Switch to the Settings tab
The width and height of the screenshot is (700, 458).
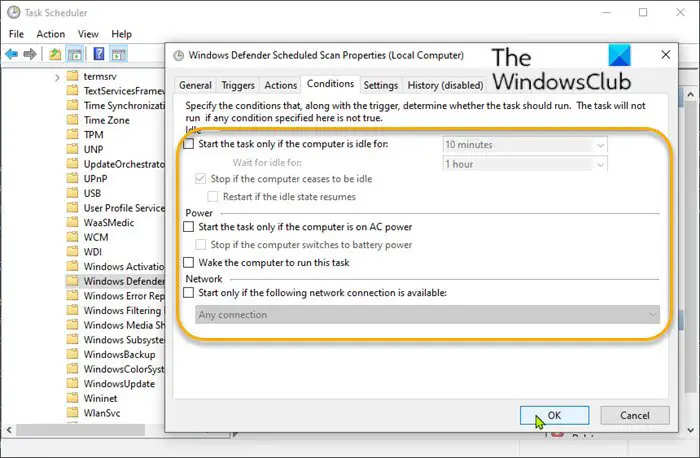click(x=380, y=85)
